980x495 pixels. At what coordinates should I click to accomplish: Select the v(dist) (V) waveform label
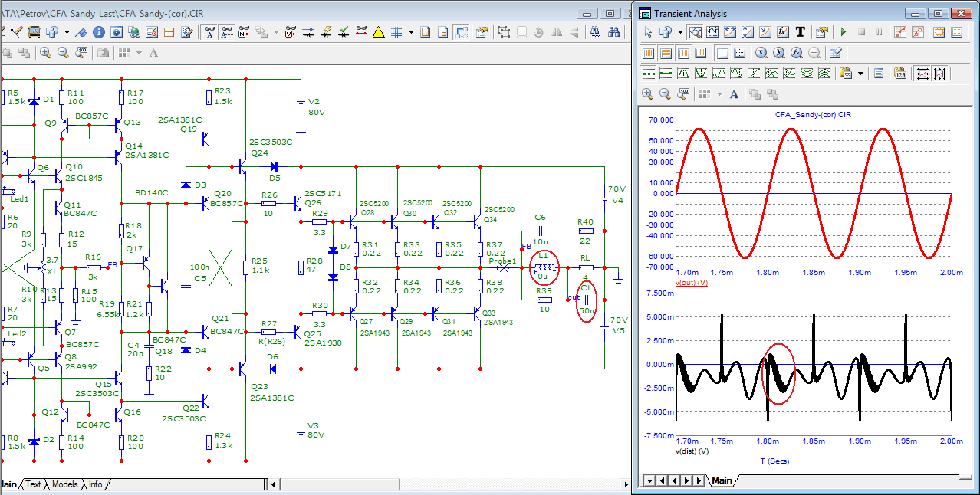point(691,452)
